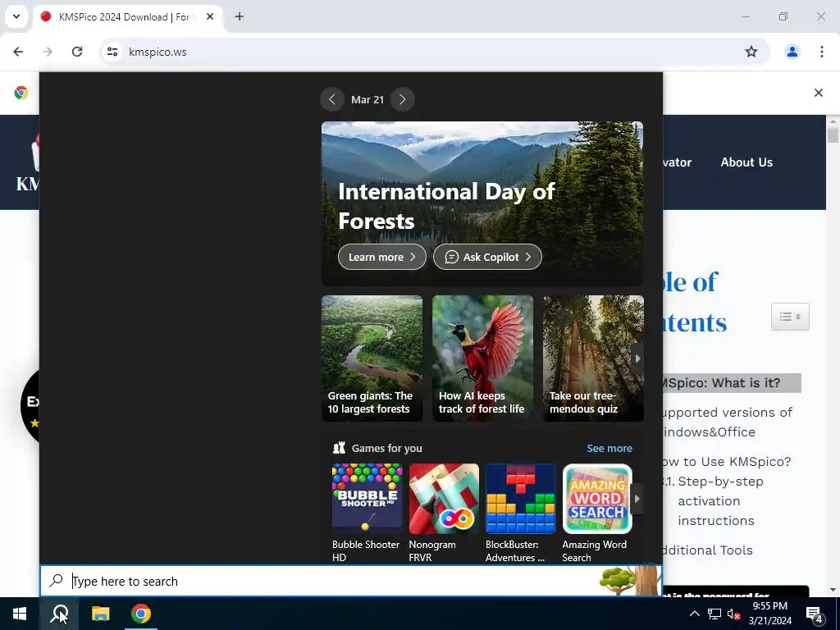The image size is (840, 630).
Task: Show hidden system tray icons
Action: (694, 614)
